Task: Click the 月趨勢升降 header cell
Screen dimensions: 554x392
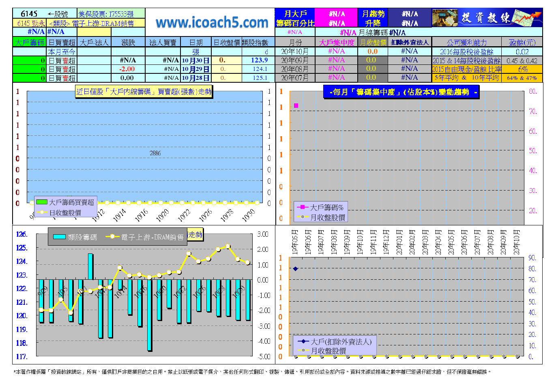Action: pos(372,18)
